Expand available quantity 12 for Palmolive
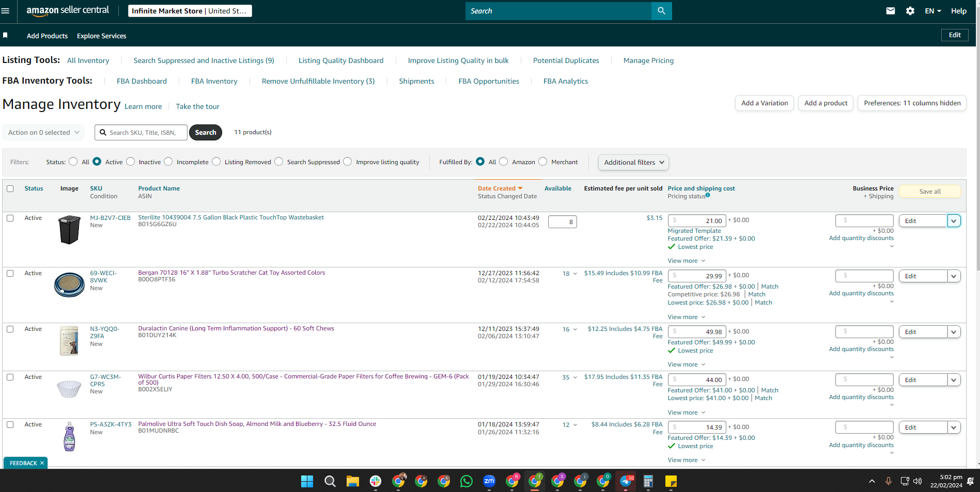 570,425
